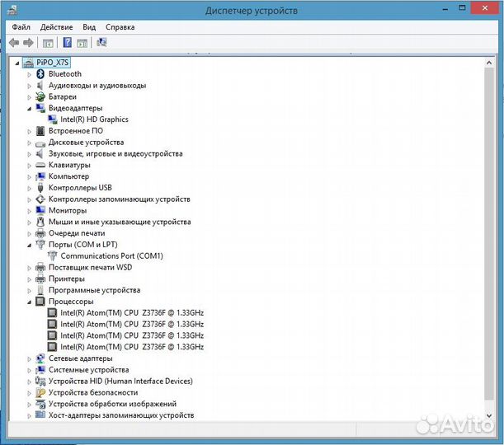Click the scan for hardware changes icon

pos(101,42)
